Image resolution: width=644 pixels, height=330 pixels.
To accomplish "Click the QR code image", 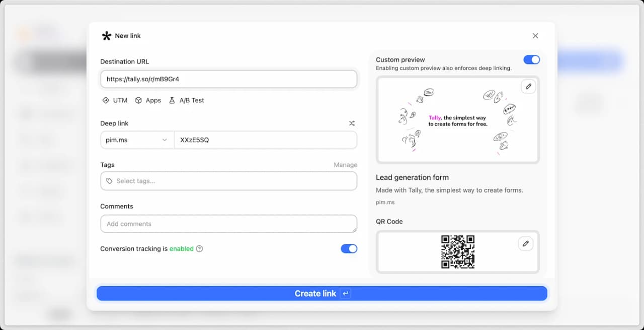I will coord(457,252).
